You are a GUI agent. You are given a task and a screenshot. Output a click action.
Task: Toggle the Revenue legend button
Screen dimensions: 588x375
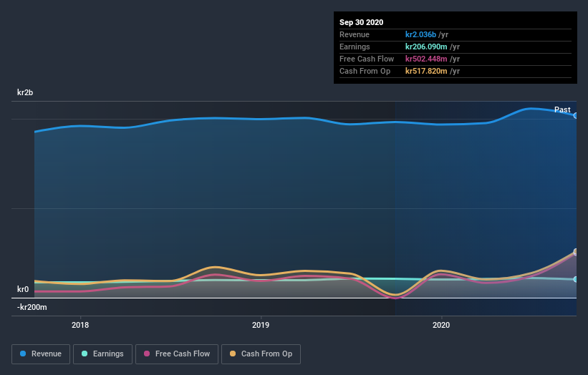(x=41, y=354)
